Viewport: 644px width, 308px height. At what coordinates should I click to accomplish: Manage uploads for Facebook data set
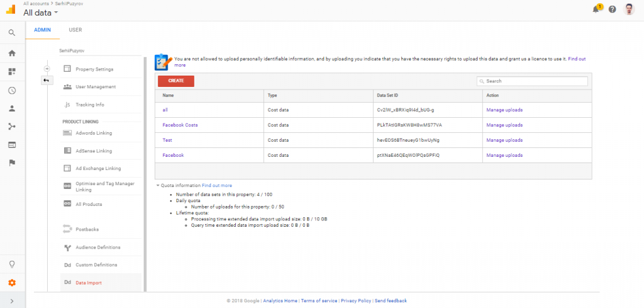click(504, 156)
